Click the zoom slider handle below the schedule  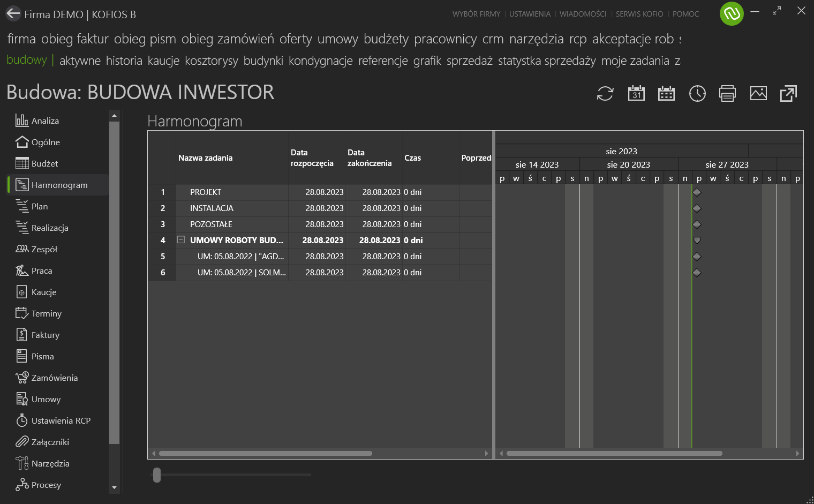pyautogui.click(x=157, y=475)
